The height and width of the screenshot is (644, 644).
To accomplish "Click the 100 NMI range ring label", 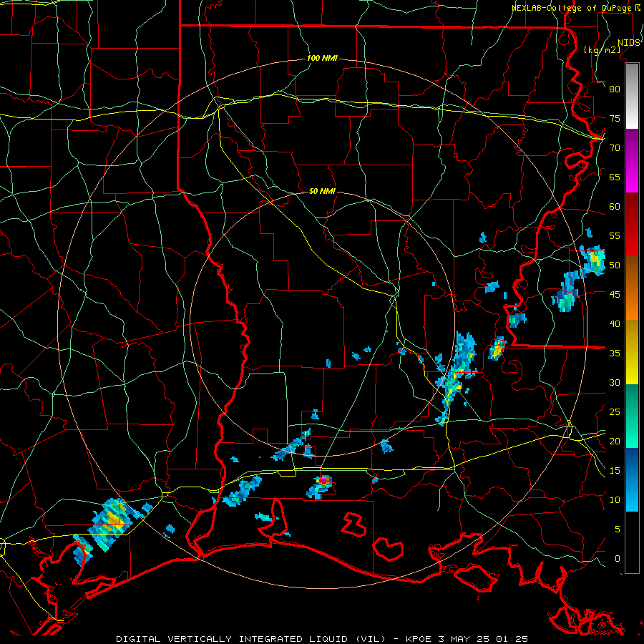I will (x=322, y=59).
